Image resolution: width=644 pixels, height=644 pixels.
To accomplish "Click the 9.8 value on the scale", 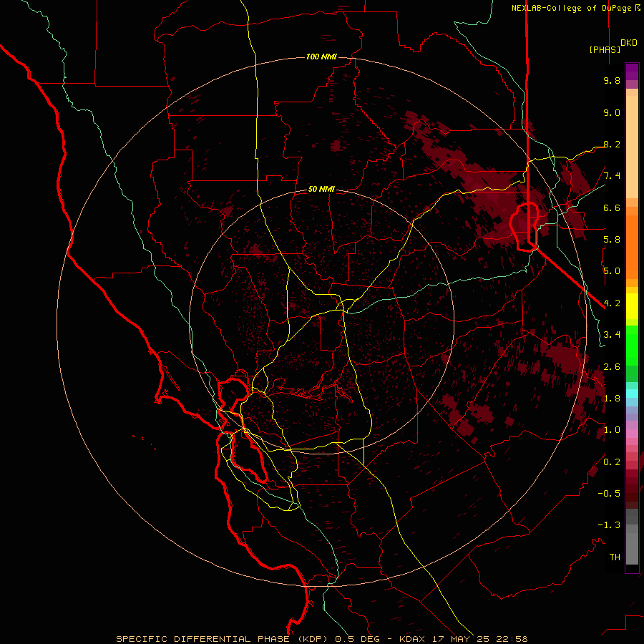I will 612,80.
